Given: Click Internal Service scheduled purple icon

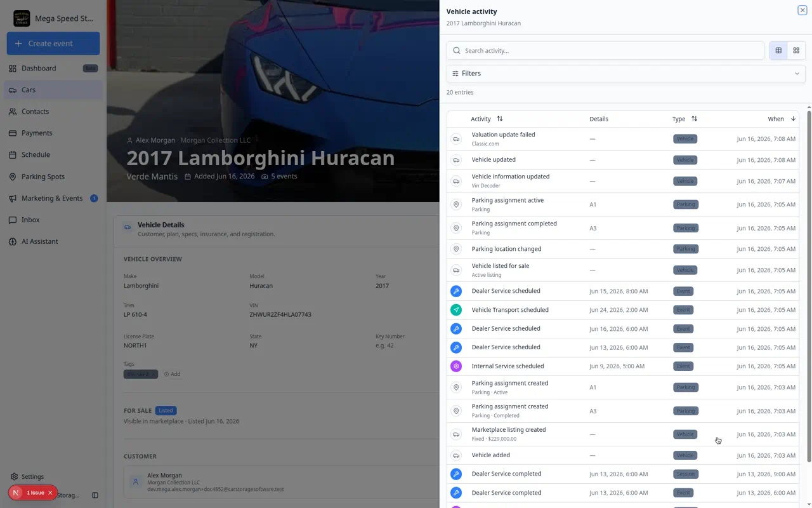Looking at the screenshot, I should click(455, 366).
